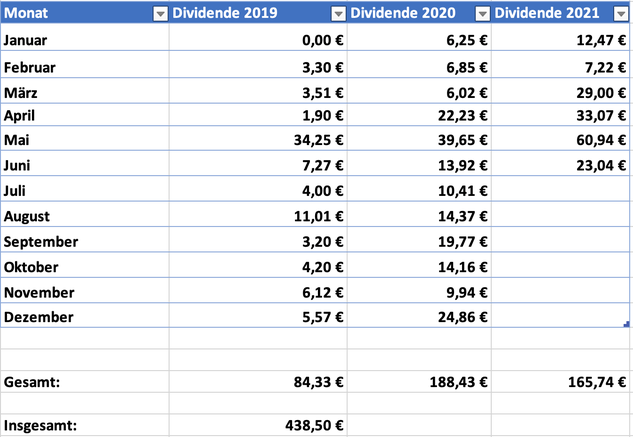Select cell with value 3,20 €
This screenshot has width=633, height=437.
tap(258, 240)
